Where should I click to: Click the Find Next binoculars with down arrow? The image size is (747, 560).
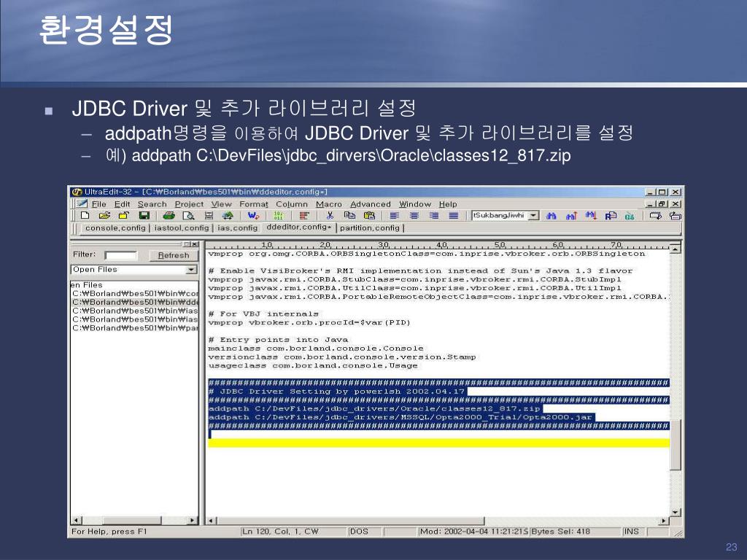click(x=591, y=216)
